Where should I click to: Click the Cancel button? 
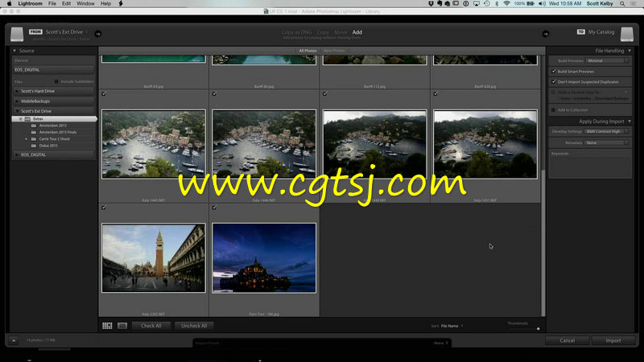[568, 340]
